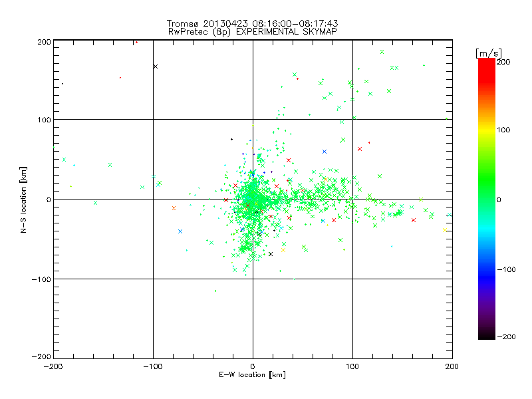Click the N-S axis tick label "0"
The image size is (532, 399).
[48, 199]
